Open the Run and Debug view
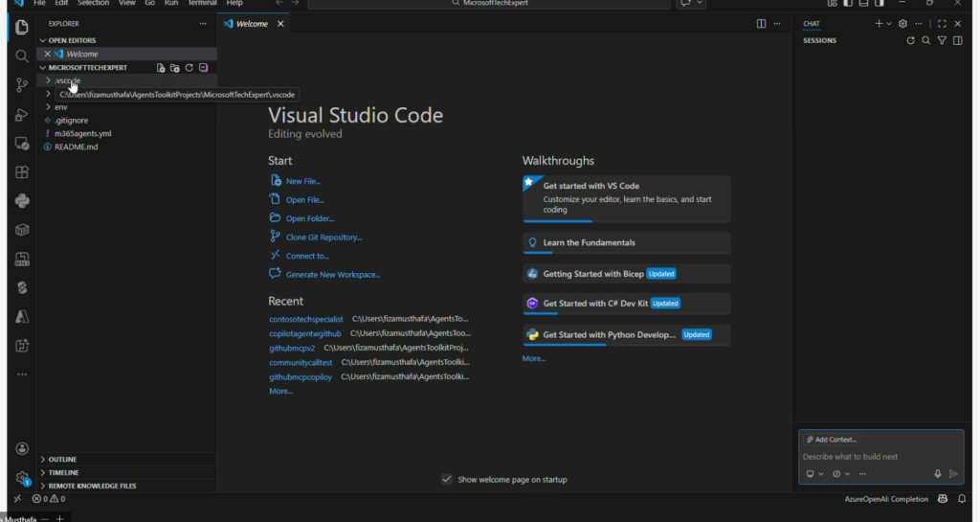 pyautogui.click(x=21, y=115)
